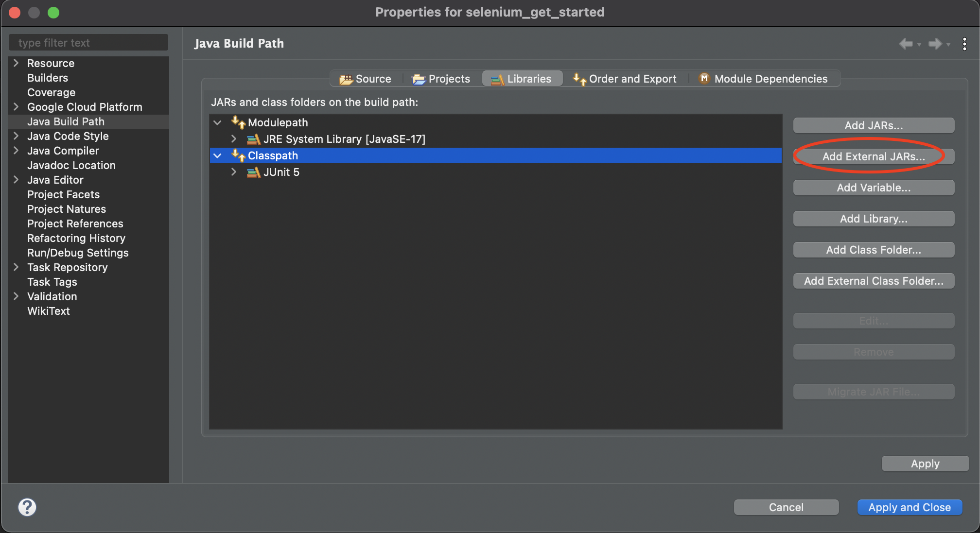Click the Libraries tab books icon
The image size is (980, 533).
497,79
